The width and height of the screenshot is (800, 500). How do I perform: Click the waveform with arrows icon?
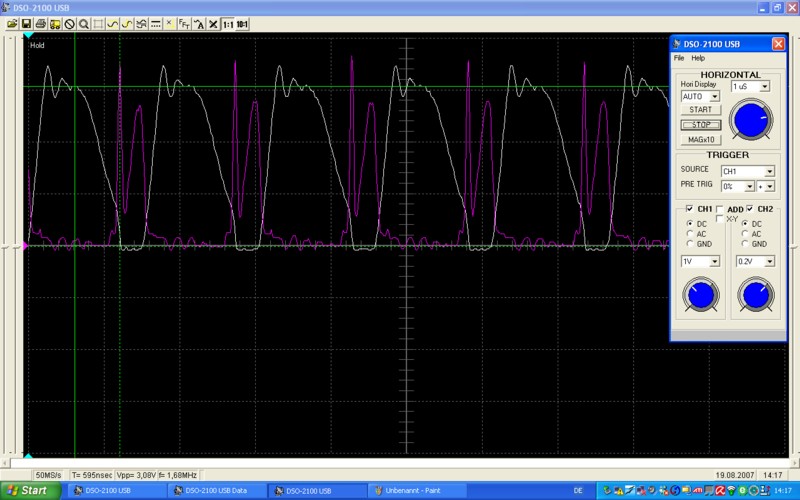[x=141, y=24]
